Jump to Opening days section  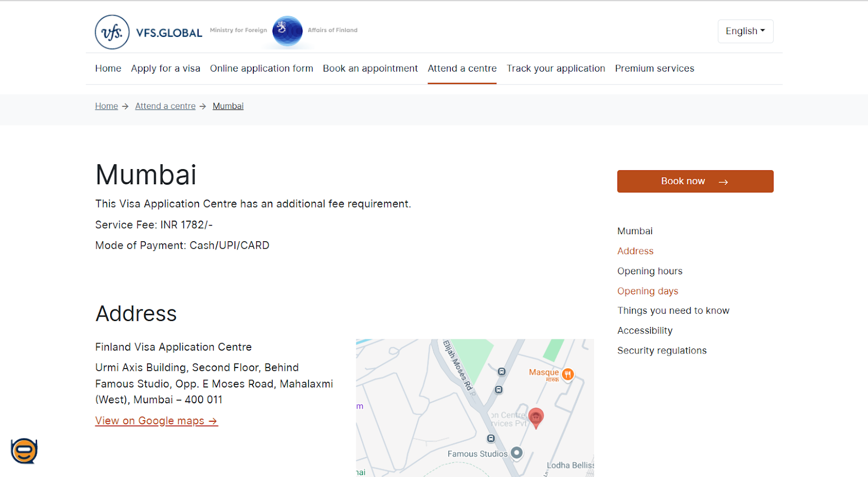point(648,291)
